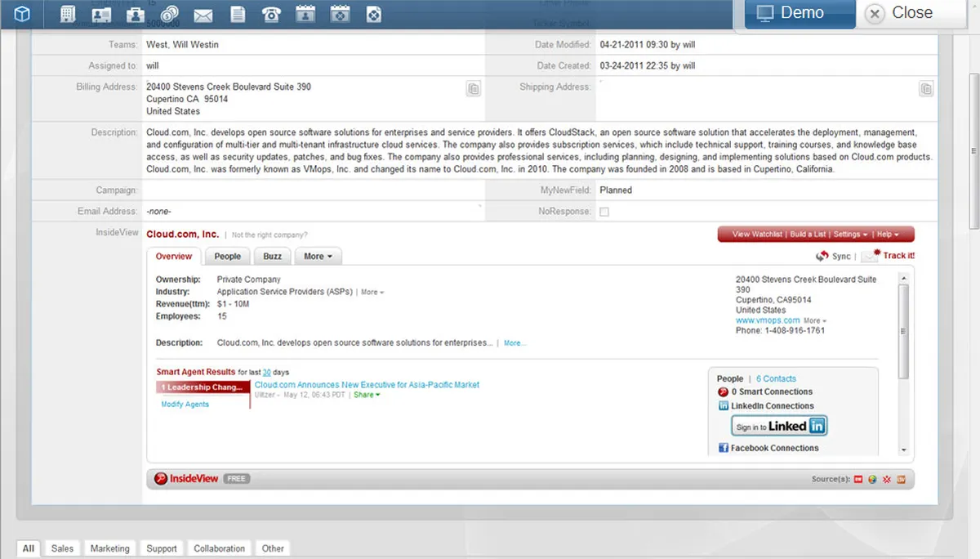
Task: Select the Marketing filter tab
Action: 110,548
